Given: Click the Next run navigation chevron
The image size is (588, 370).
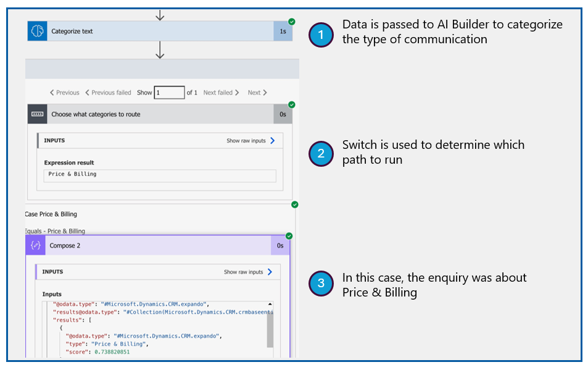Looking at the screenshot, I should pyautogui.click(x=257, y=92).
